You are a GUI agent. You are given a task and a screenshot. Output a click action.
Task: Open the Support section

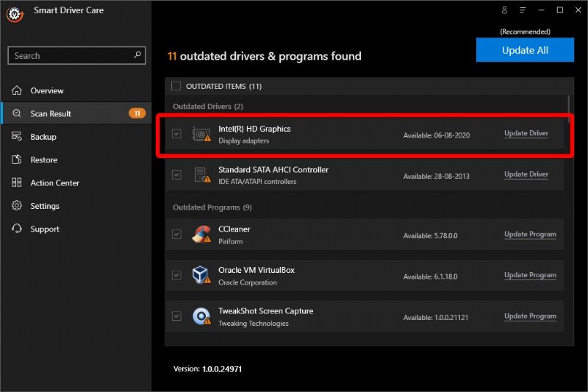76,229
